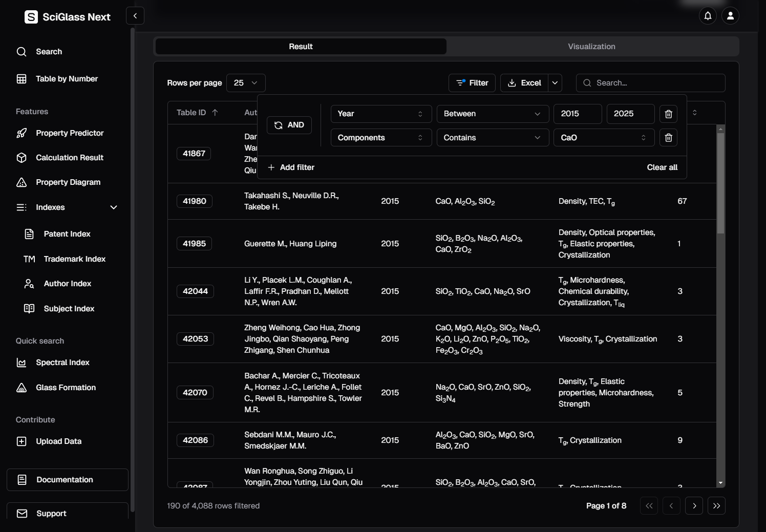This screenshot has height=532, width=766.
Task: Switch to the Visualization tab
Action: point(591,47)
